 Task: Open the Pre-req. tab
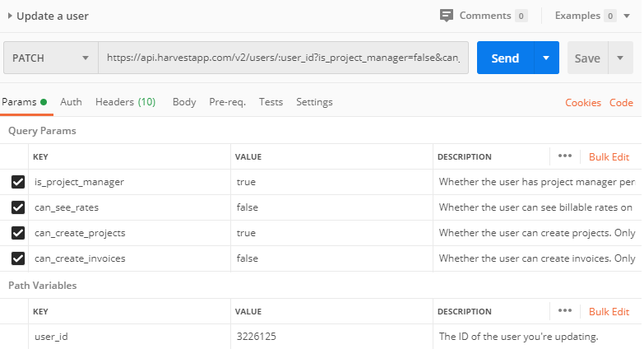coord(227,102)
